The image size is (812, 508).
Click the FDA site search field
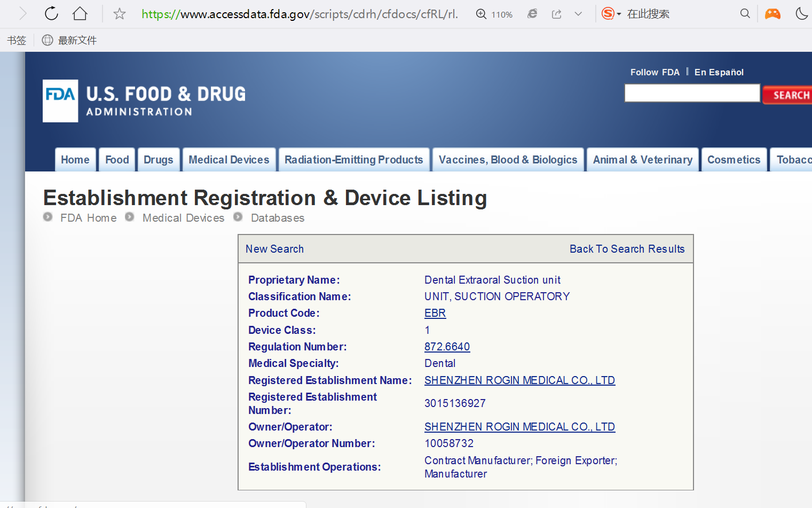point(692,93)
